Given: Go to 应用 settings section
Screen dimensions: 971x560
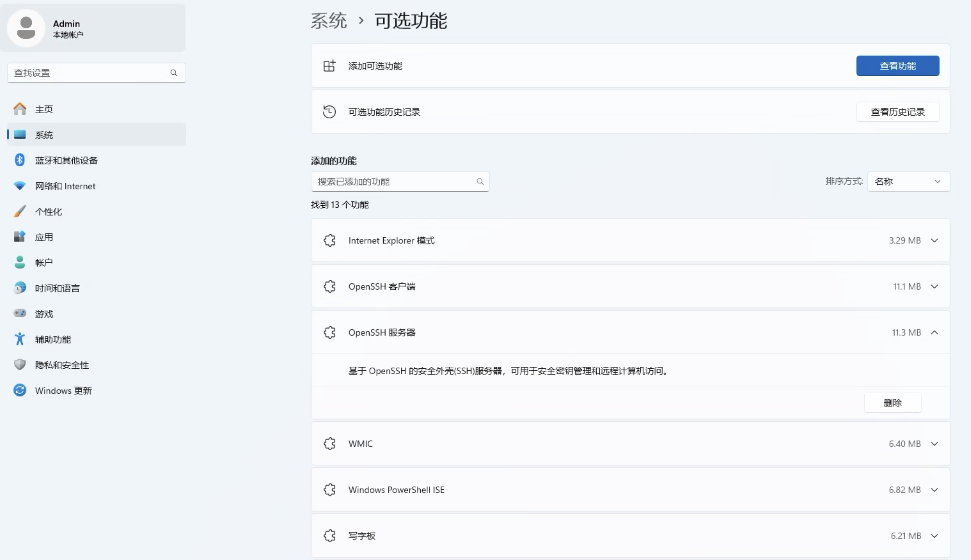Looking at the screenshot, I should (44, 237).
